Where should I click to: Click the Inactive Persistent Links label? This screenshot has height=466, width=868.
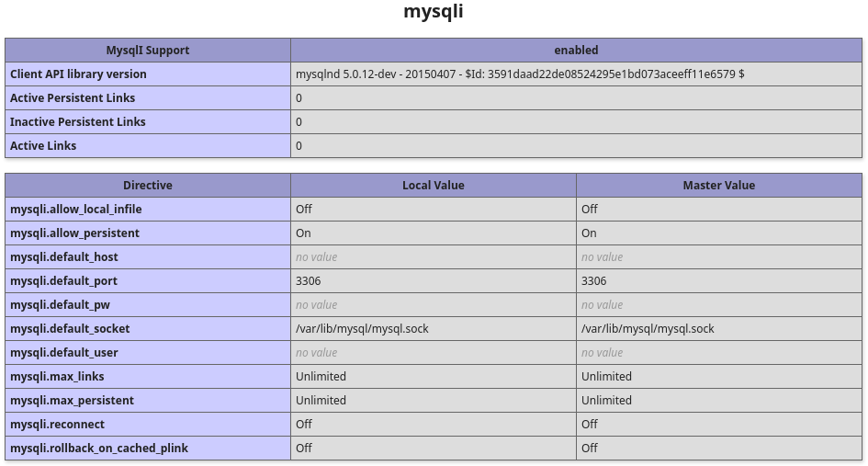(x=77, y=122)
